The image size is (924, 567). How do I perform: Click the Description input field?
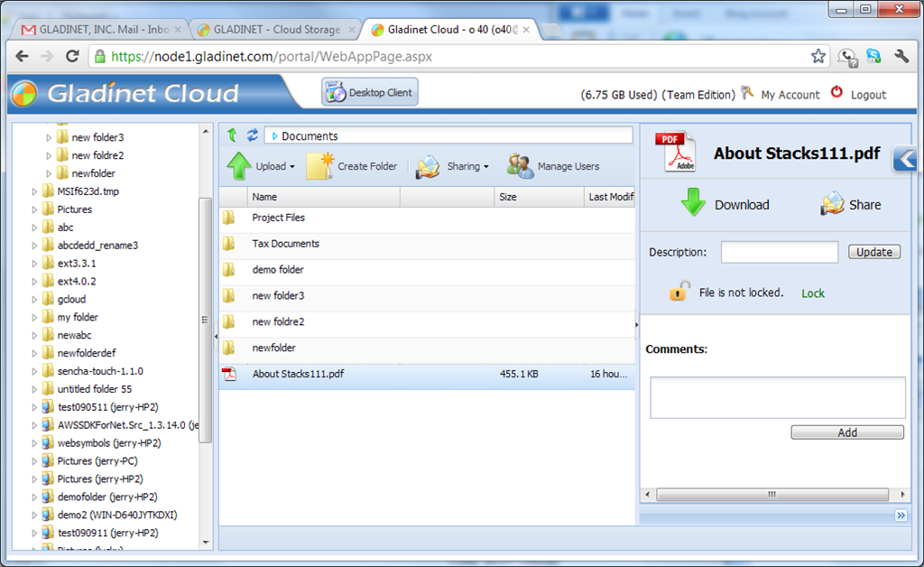coord(779,252)
